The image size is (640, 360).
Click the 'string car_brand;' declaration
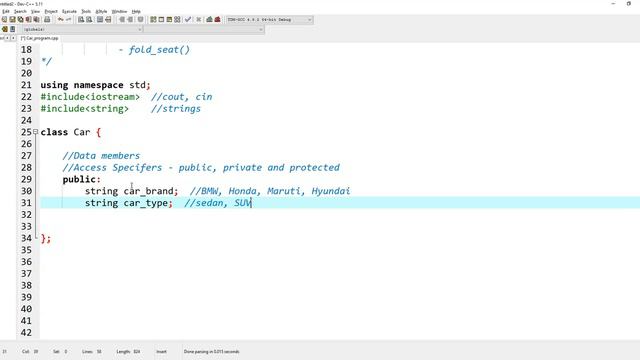tap(131, 191)
